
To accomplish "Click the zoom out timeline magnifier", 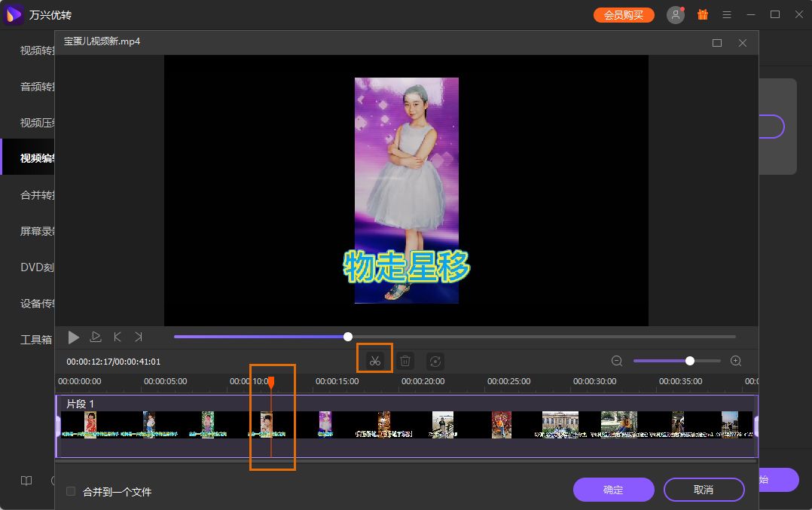I will (x=617, y=361).
